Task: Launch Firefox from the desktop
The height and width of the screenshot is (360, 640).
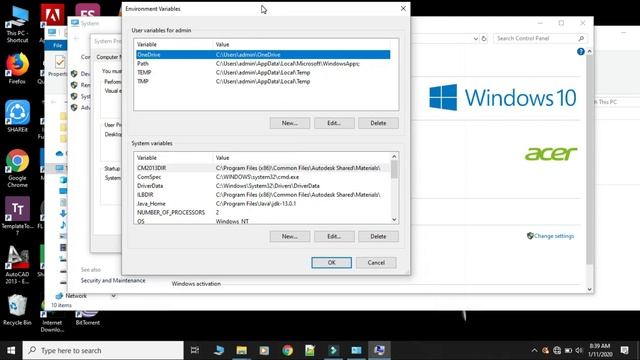Action: pyautogui.click(x=17, y=68)
